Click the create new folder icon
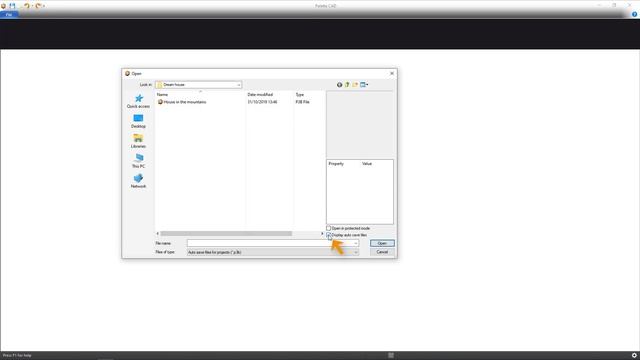Screen dimensions: 640x360 point(355,84)
